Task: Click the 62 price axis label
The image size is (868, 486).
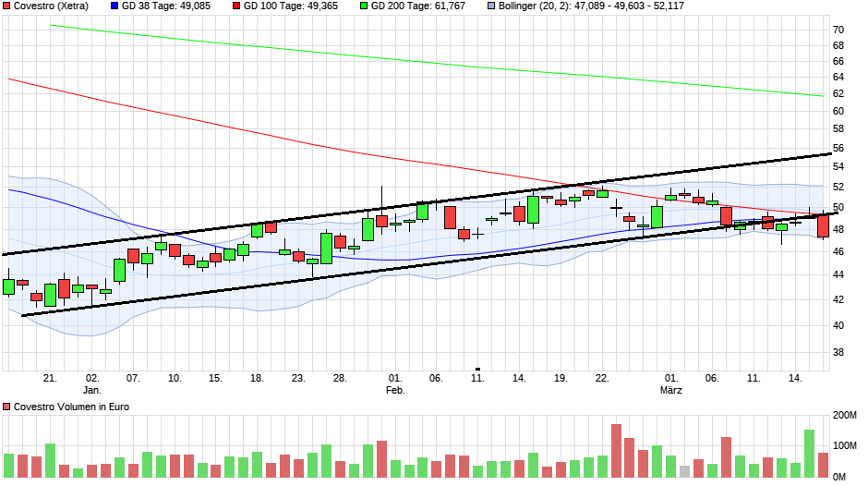Action: pos(838,94)
